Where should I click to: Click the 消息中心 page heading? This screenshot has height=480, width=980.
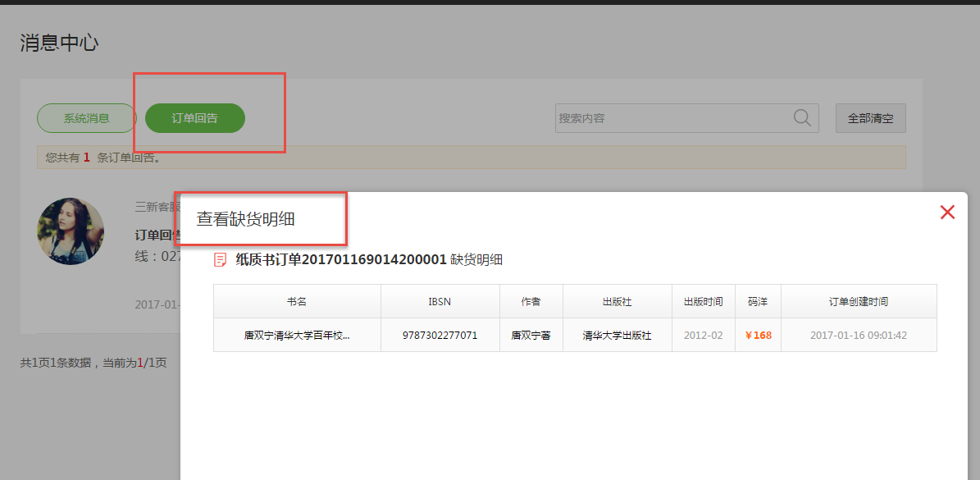pyautogui.click(x=59, y=43)
